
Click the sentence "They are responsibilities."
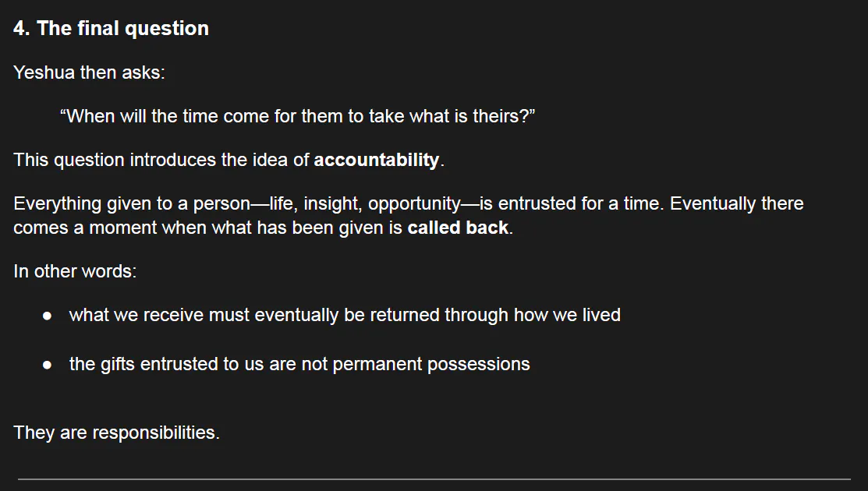tap(116, 433)
